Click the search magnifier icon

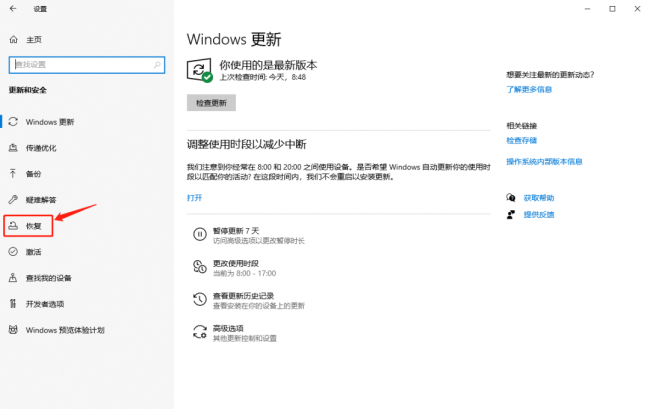click(x=157, y=65)
